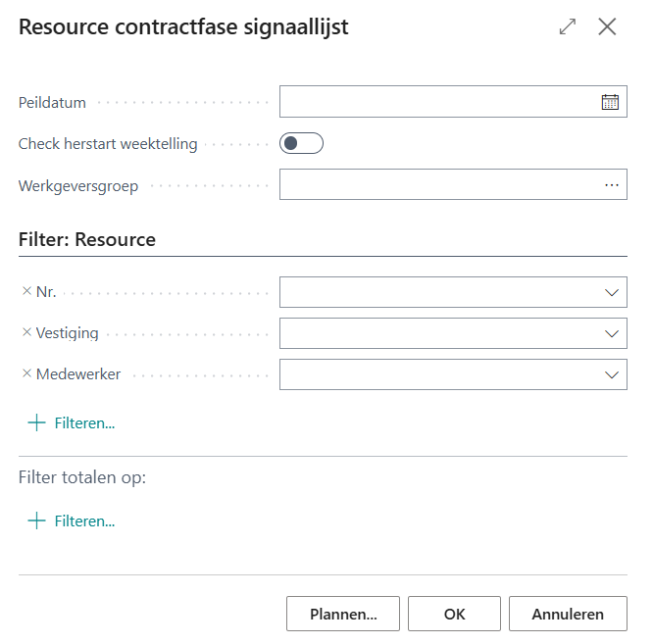
Task: Close the Resource contractfase signaallijst dialog
Action: [x=608, y=27]
